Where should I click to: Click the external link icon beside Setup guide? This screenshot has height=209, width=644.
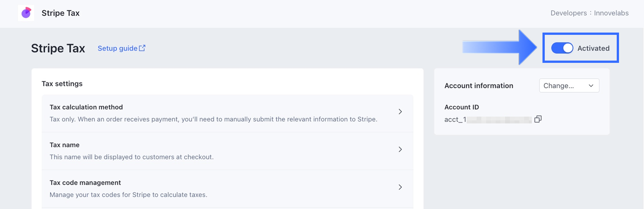pyautogui.click(x=142, y=48)
